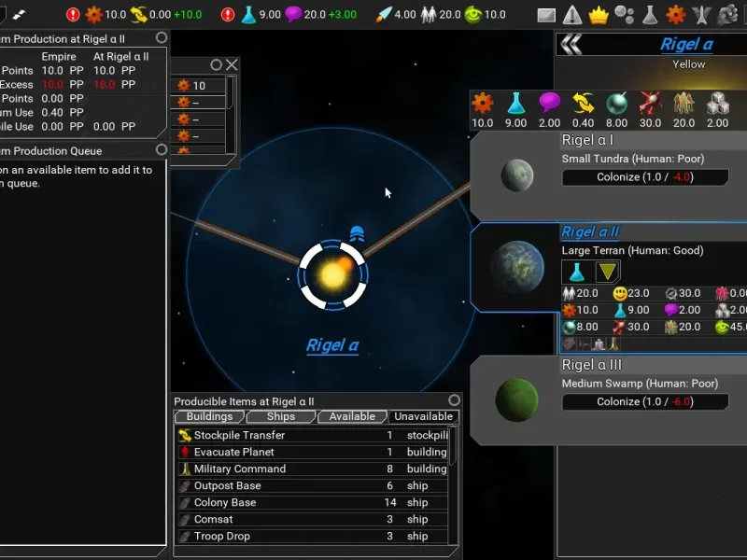Select the research focus flask on Rigel α II
The image size is (747, 560).
click(576, 272)
